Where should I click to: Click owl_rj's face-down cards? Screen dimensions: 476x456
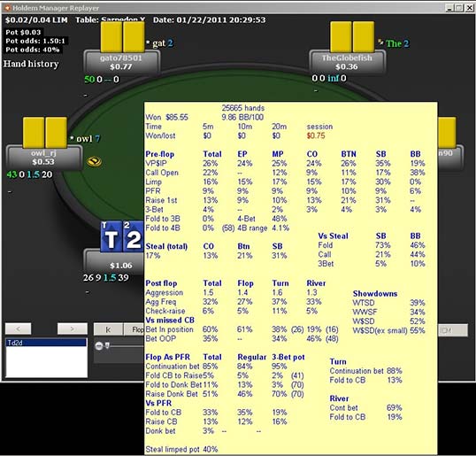tap(45, 133)
